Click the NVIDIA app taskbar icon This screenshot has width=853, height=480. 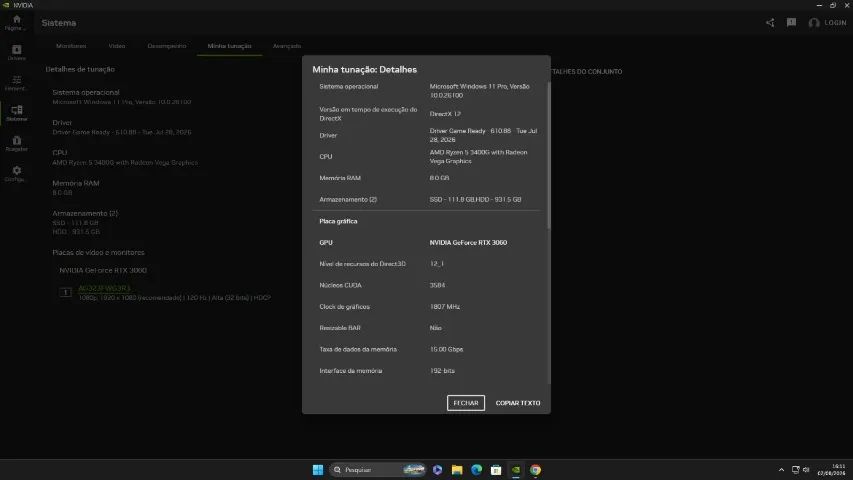pyautogui.click(x=516, y=470)
